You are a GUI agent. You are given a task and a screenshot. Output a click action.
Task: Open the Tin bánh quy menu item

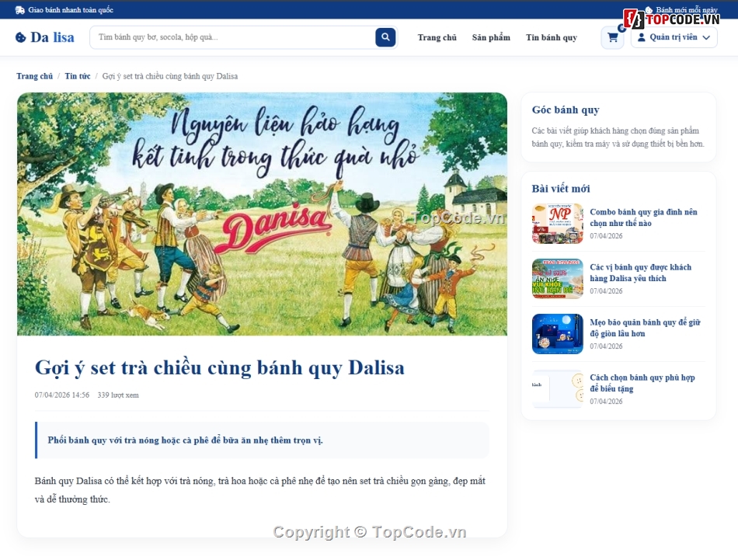pos(551,37)
